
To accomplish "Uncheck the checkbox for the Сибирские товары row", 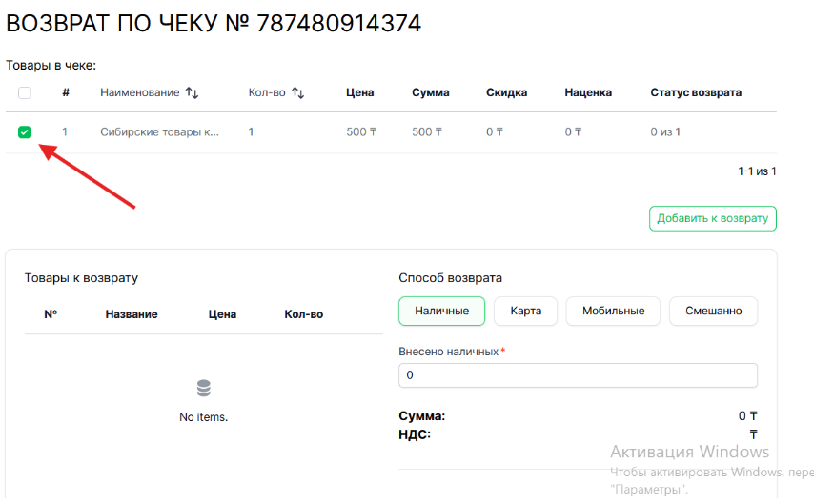I will click(x=25, y=132).
